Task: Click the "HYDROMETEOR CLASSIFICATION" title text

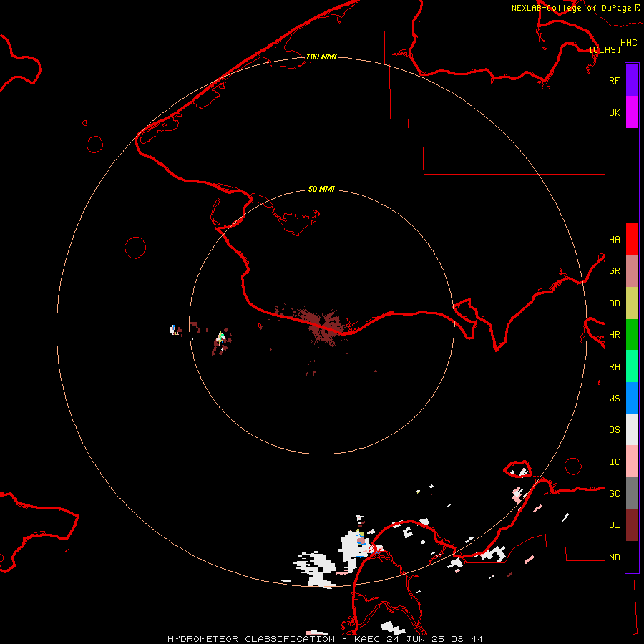Action: [251, 639]
